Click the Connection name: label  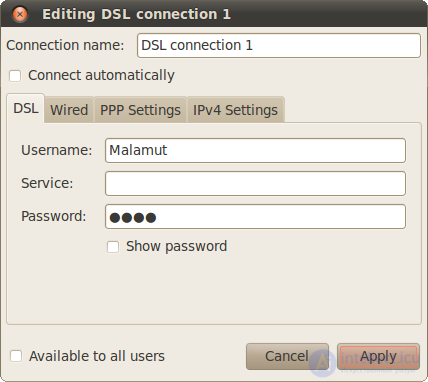(x=65, y=45)
